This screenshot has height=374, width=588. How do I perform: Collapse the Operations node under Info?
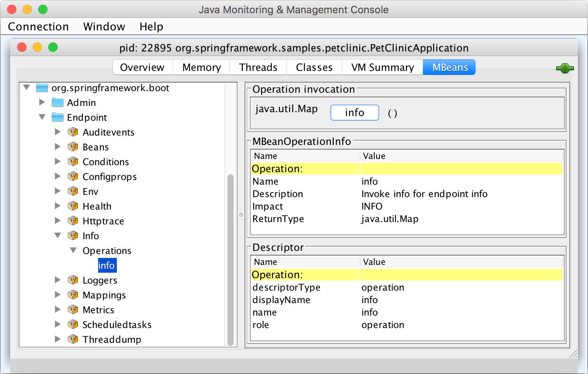(73, 250)
